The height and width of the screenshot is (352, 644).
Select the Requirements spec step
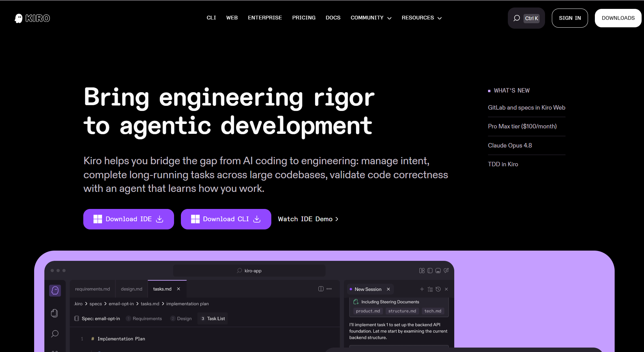[x=144, y=319]
